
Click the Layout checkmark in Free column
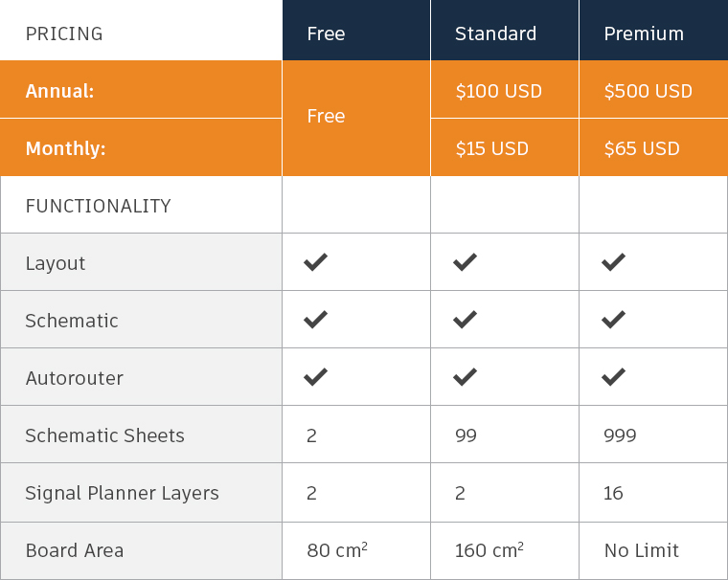pyautogui.click(x=315, y=262)
